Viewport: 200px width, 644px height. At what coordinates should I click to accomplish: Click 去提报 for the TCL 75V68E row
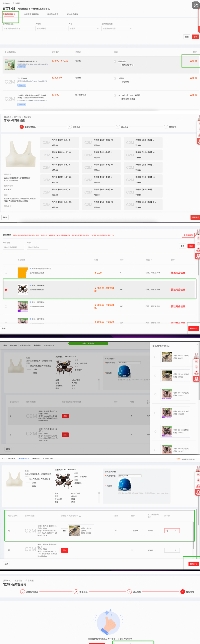pos(193,78)
